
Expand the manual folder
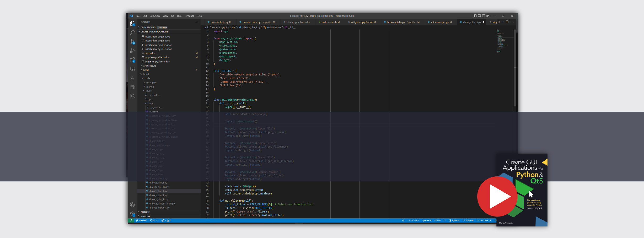click(x=150, y=87)
